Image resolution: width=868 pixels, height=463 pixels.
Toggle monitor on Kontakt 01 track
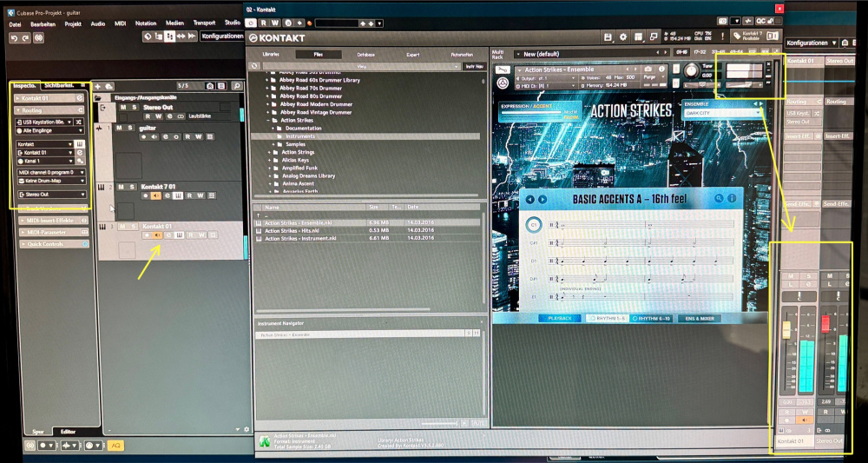[157, 235]
